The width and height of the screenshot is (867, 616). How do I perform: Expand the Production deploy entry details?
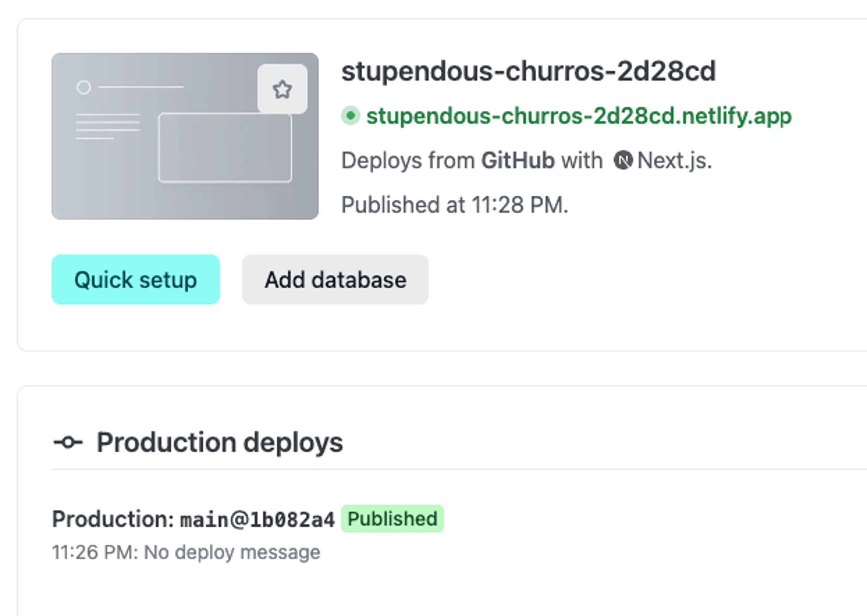[x=193, y=519]
